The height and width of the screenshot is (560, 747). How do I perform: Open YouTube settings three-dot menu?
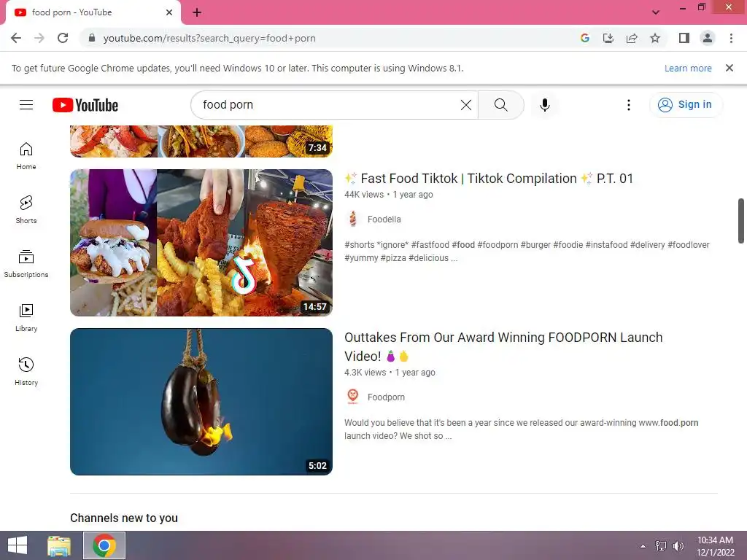point(629,105)
